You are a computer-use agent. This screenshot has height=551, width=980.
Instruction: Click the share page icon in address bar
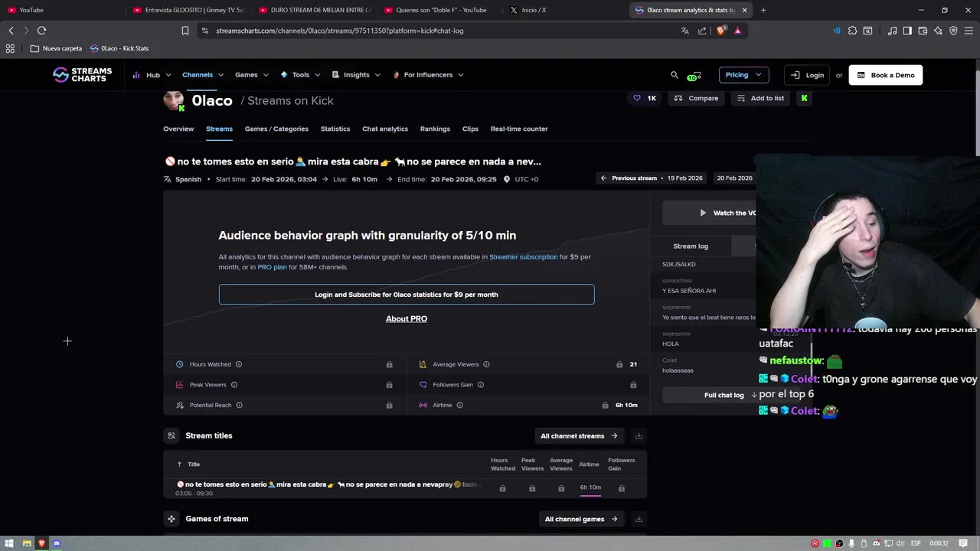click(x=702, y=31)
